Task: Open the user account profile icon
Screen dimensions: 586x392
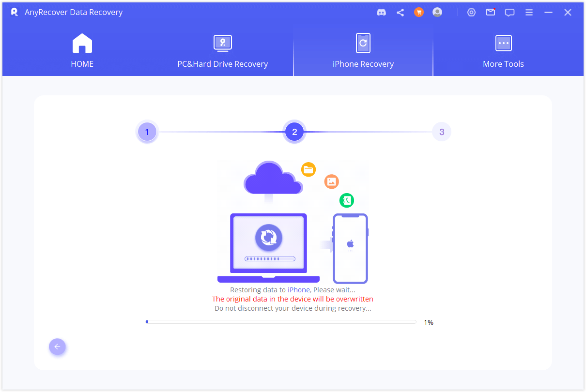Action: [x=437, y=13]
